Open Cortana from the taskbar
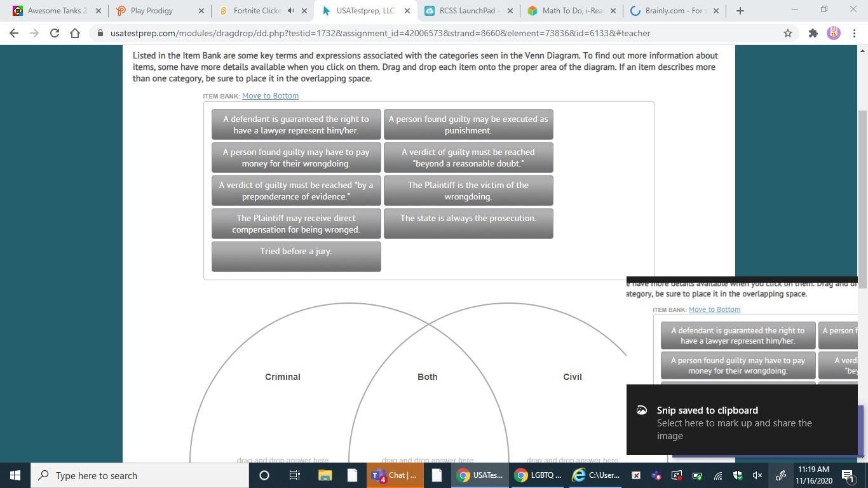868x488 pixels. (264, 475)
